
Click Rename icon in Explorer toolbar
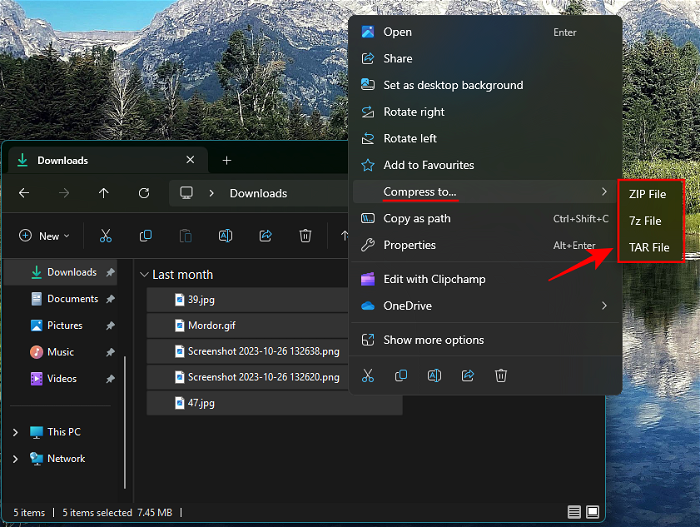[x=225, y=236]
